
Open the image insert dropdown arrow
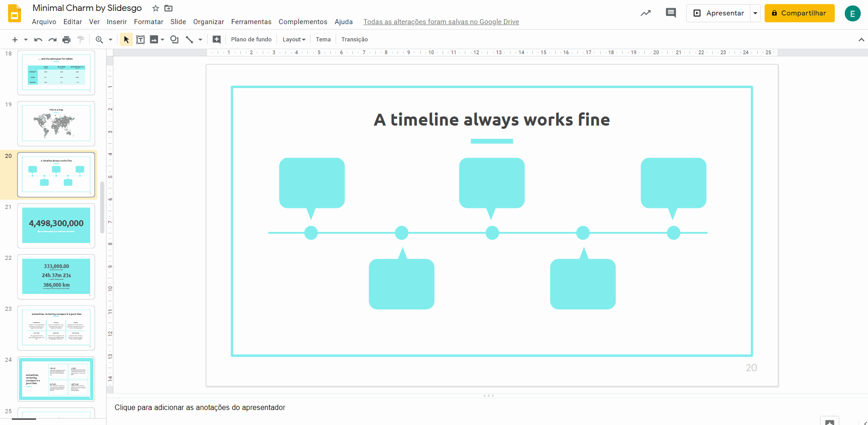[x=163, y=40]
